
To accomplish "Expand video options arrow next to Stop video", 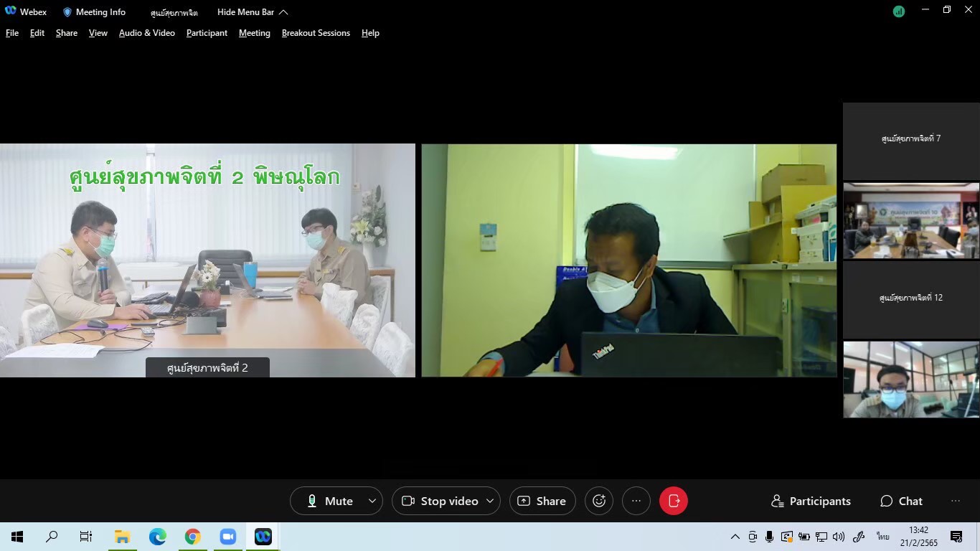I will pos(490,501).
